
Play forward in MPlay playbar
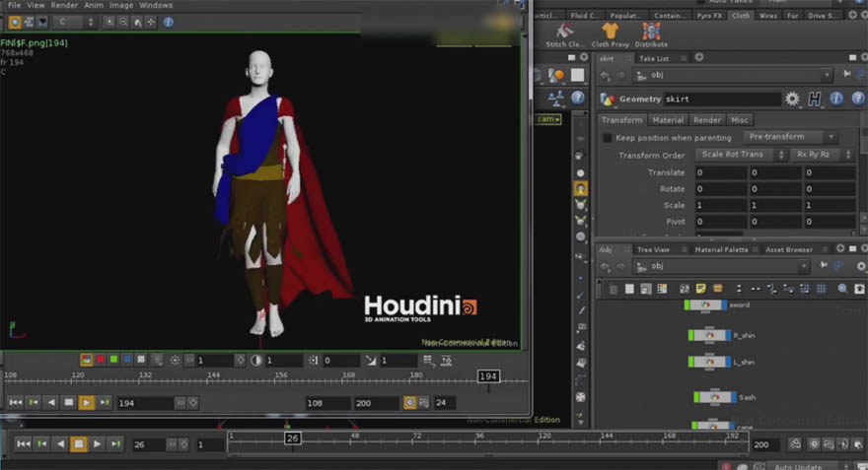[87, 403]
